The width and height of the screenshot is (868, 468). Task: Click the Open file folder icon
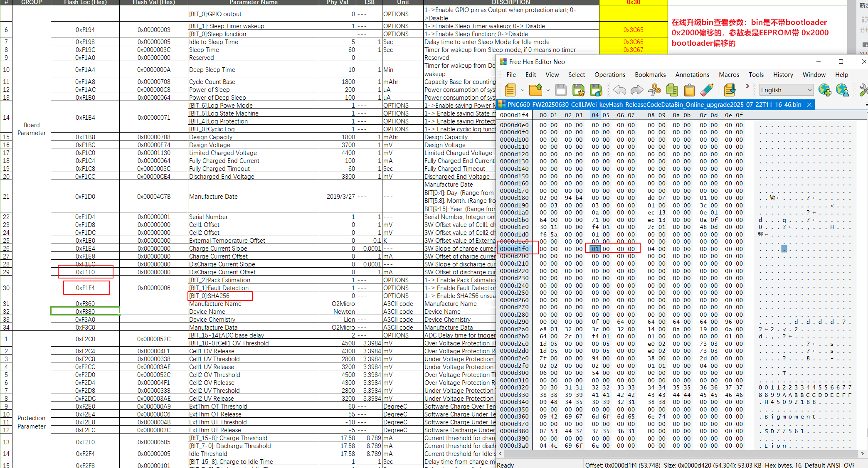coord(536,90)
